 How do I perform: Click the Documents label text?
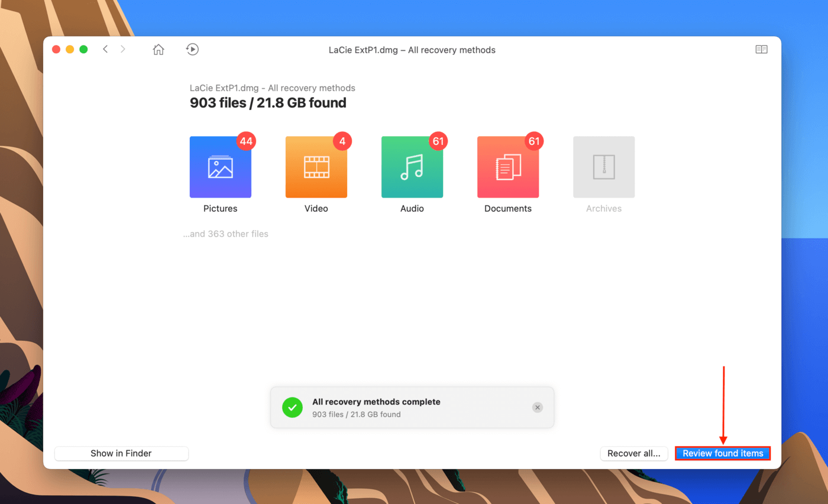pos(508,209)
